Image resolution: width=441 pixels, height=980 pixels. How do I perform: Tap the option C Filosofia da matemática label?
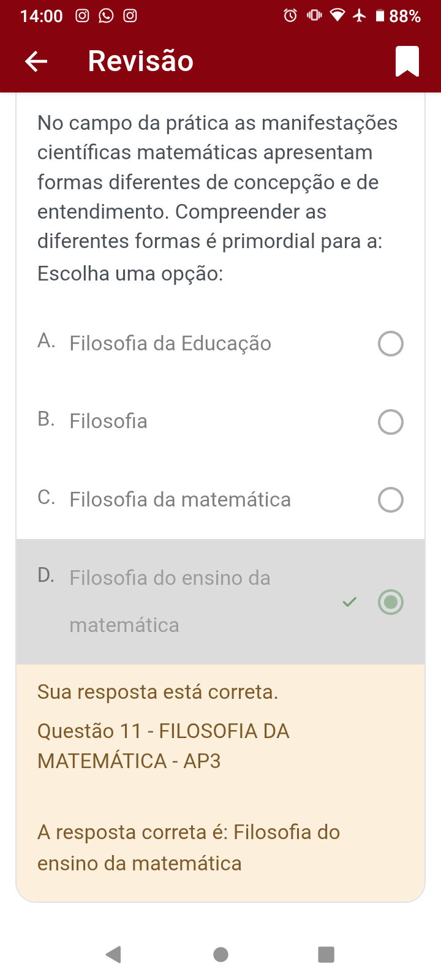pos(180,500)
